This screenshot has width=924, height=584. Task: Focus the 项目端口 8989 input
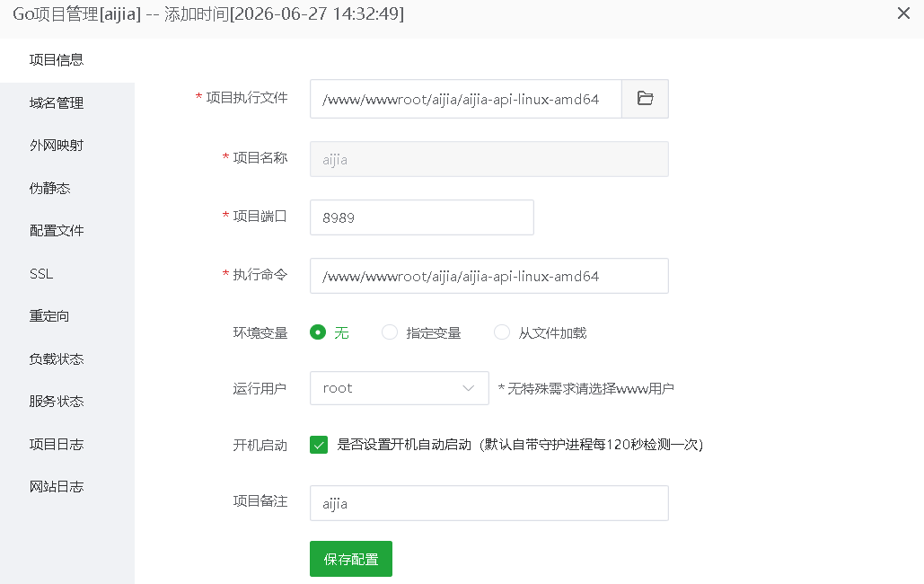click(x=422, y=217)
